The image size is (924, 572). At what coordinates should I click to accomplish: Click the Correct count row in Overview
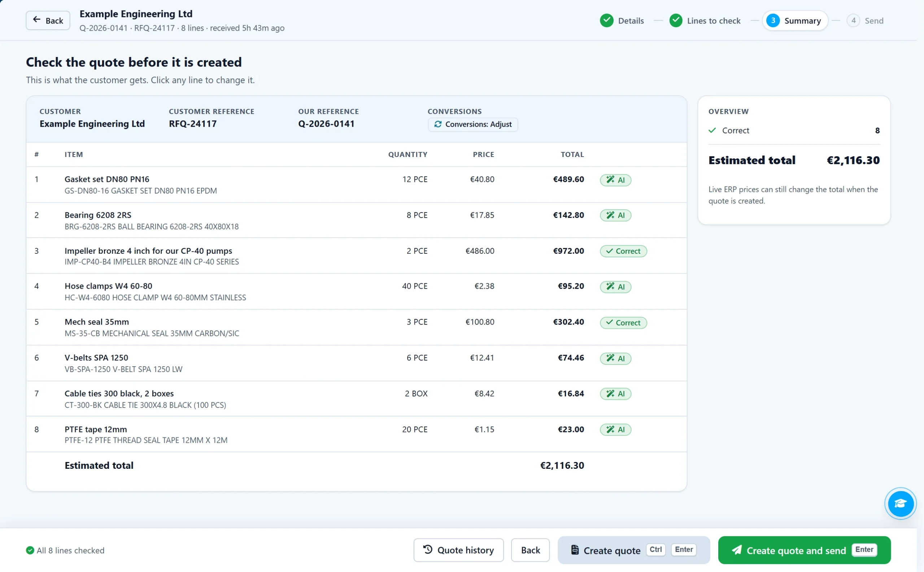coord(794,131)
